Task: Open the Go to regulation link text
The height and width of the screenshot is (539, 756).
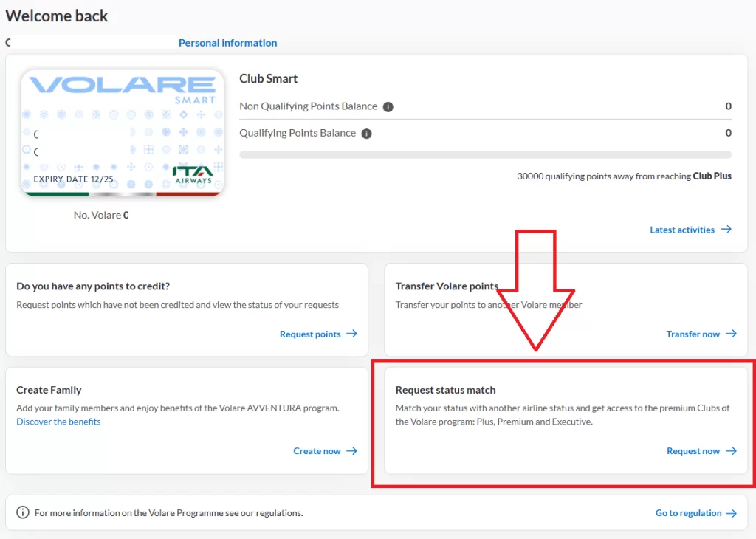Action: tap(688, 513)
